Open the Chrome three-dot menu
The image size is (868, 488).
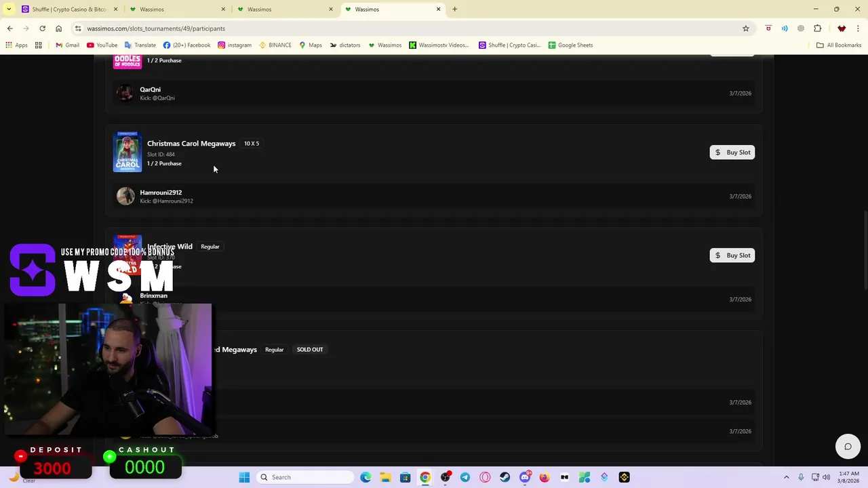coord(859,28)
